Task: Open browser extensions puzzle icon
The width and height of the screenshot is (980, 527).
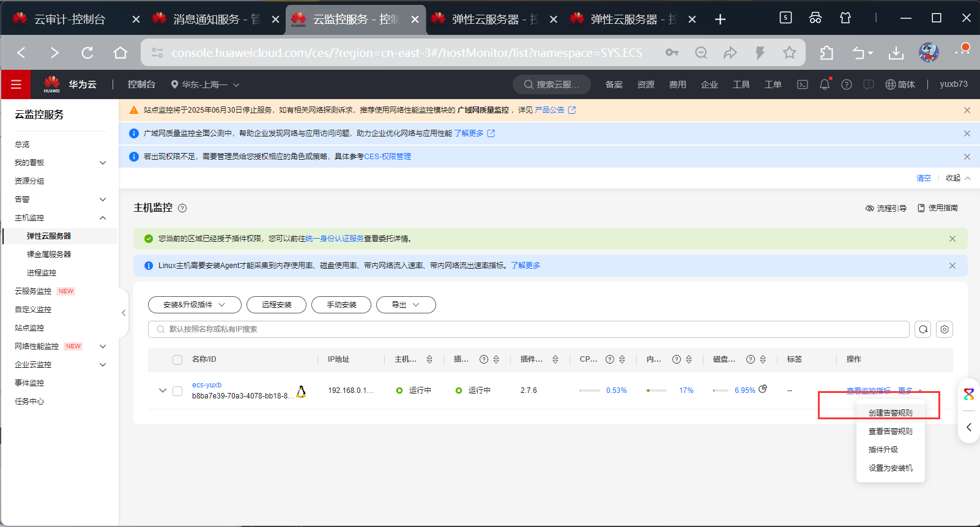Action: click(x=826, y=53)
